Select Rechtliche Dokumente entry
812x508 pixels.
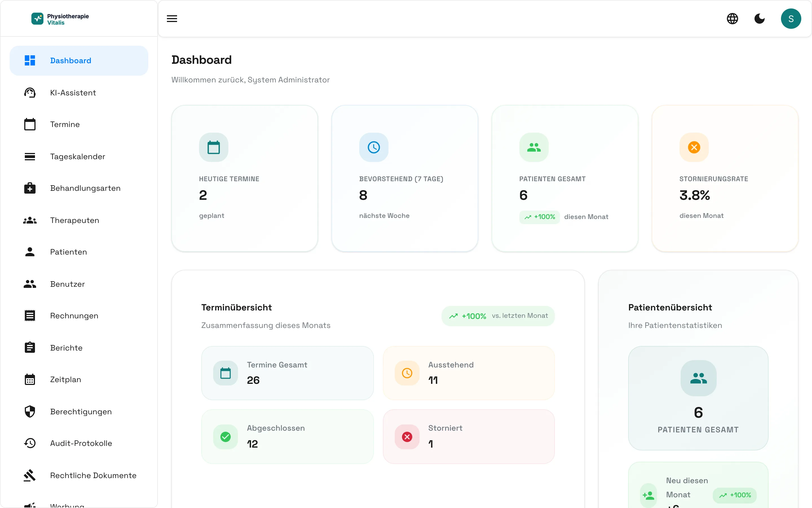coord(79,475)
